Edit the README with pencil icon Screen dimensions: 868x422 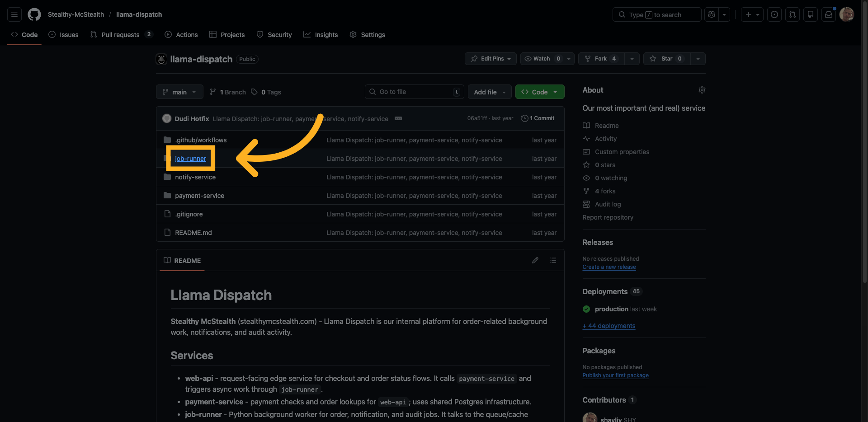tap(535, 260)
